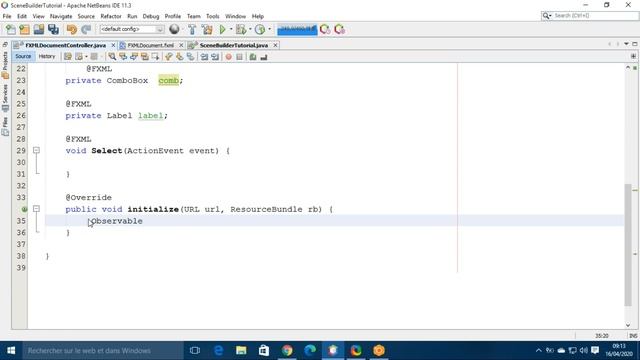The height and width of the screenshot is (360, 640).
Task: Open the search options magnifier dropdown
Action: click(547, 16)
